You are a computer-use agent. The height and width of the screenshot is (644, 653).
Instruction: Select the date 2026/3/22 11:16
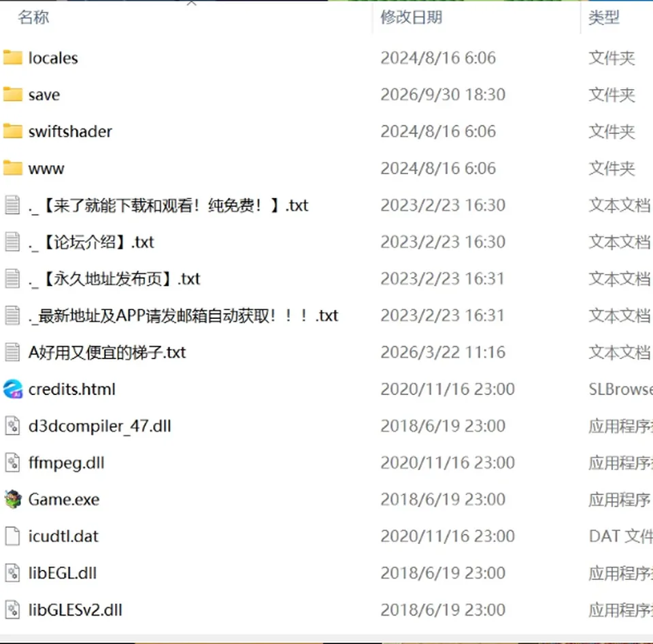(x=443, y=352)
